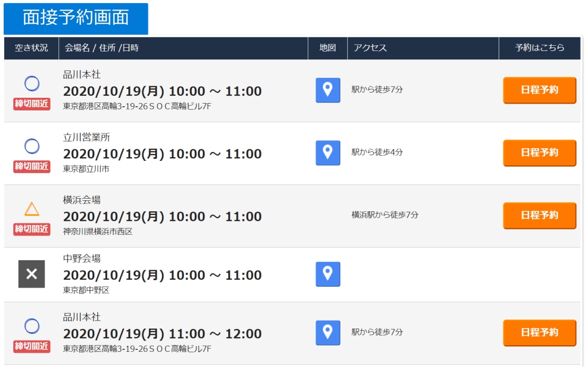Screen dimensions: 588x368
Task: Open map pin for first 品川本社 10:00 slot
Action: click(x=328, y=90)
